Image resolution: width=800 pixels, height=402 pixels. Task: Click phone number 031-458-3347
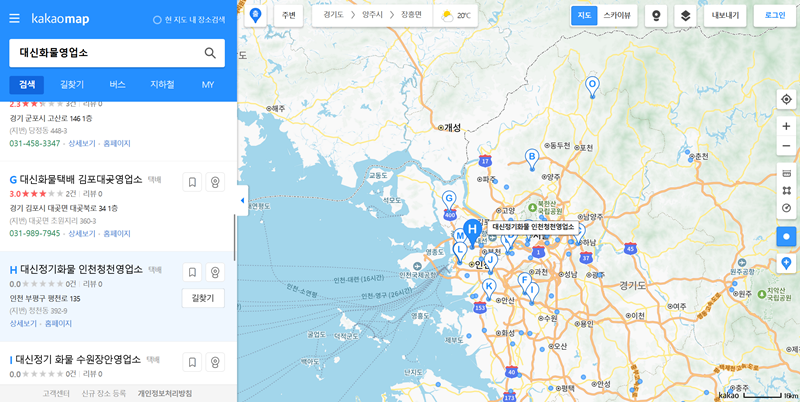coord(35,143)
